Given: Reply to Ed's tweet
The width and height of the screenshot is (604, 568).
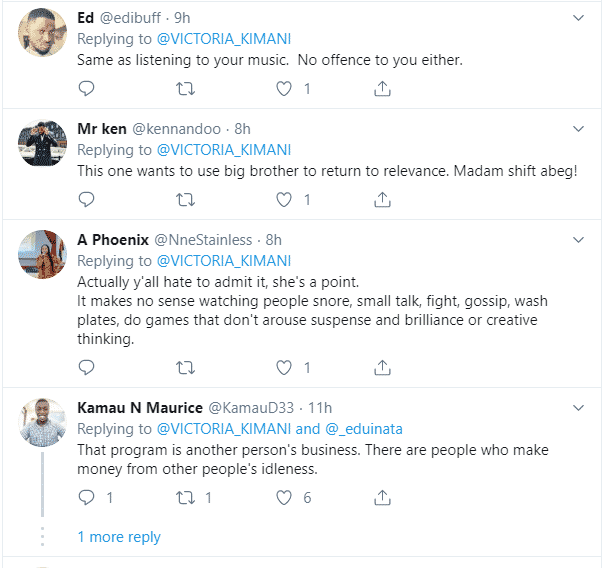Looking at the screenshot, I should tap(86, 89).
